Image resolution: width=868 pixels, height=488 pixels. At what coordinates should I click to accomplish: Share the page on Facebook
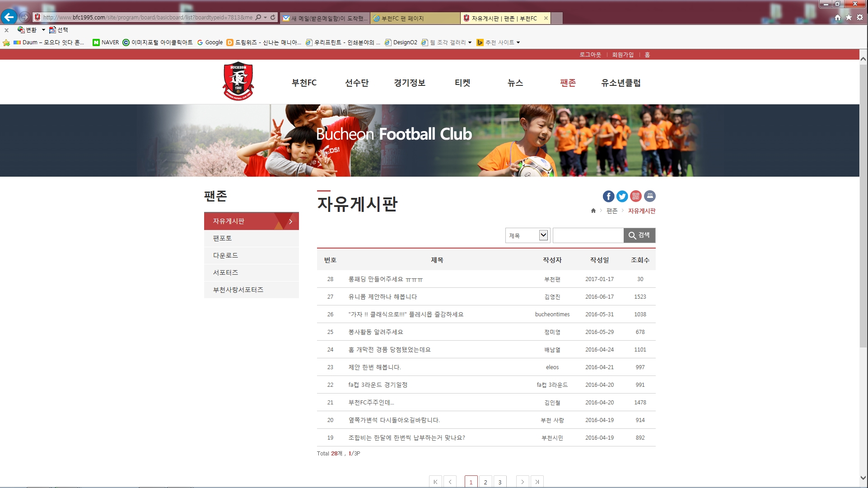[608, 196]
